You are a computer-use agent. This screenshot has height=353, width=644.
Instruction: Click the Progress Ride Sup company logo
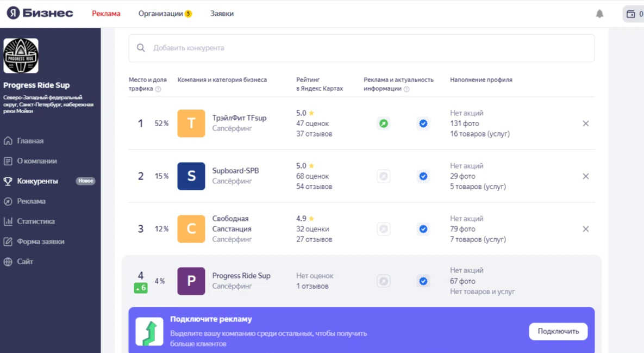click(21, 56)
